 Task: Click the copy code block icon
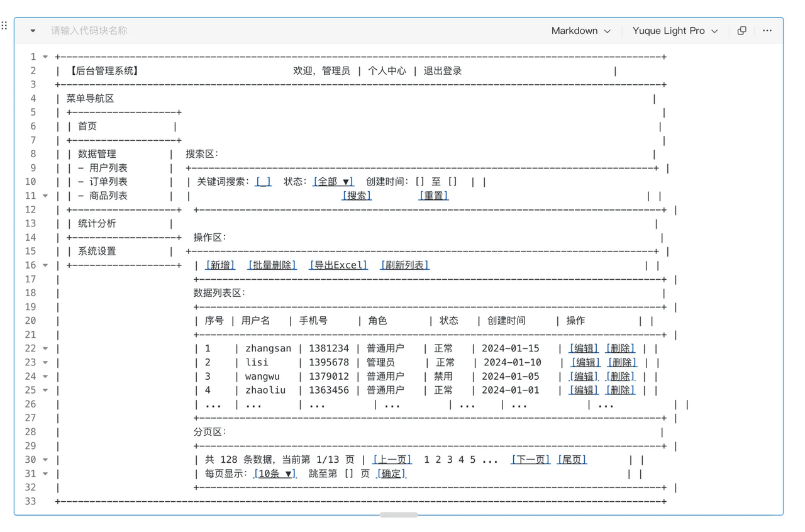coord(742,30)
